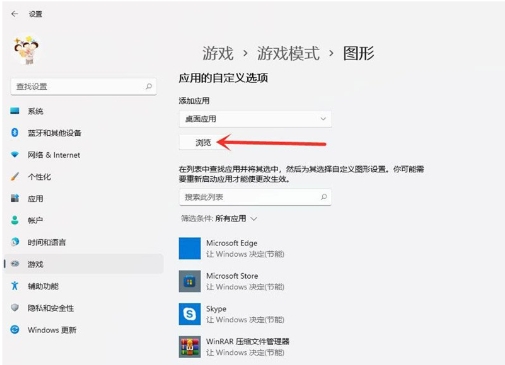
Task: Click the Bluetooth icon in sidebar
Action: click(15, 132)
